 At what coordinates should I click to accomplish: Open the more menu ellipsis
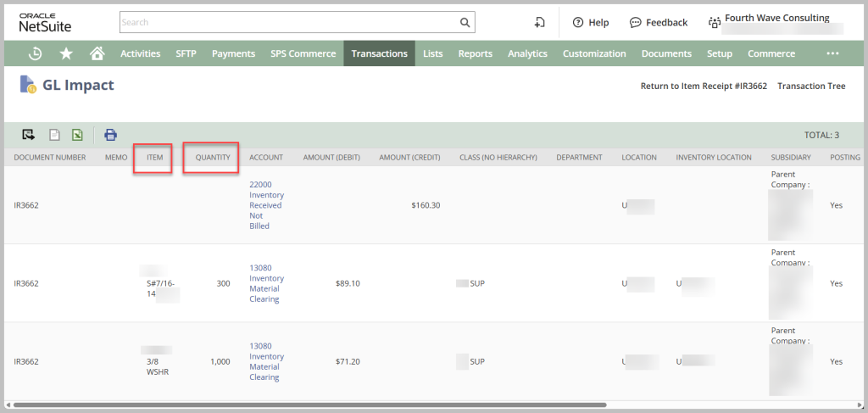coord(832,53)
